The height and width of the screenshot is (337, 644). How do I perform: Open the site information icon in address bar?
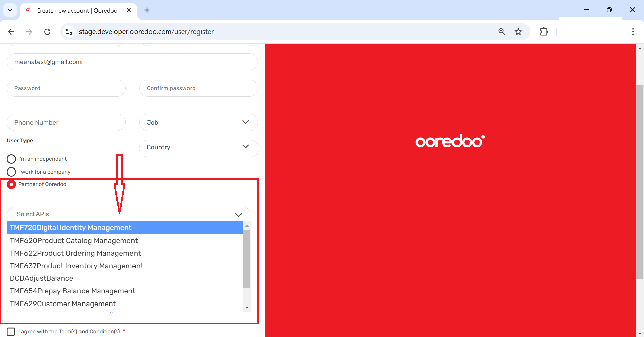[x=69, y=31]
